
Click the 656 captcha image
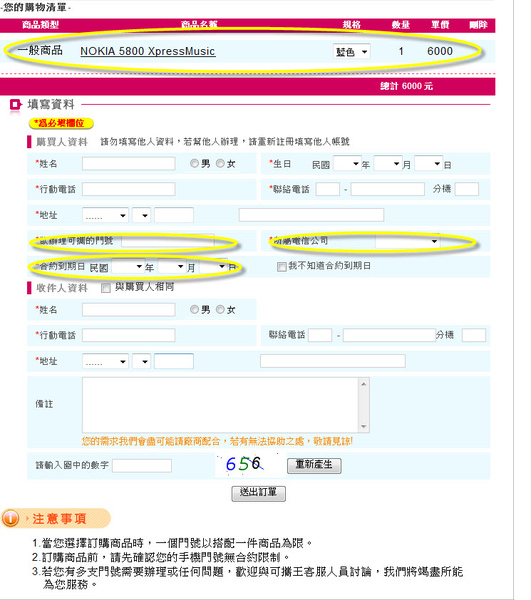pyautogui.click(x=249, y=465)
